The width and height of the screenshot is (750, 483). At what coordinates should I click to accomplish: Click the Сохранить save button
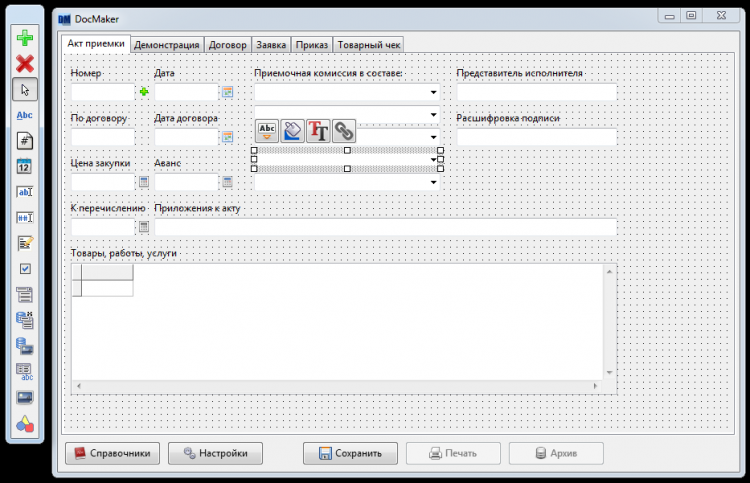[350, 453]
